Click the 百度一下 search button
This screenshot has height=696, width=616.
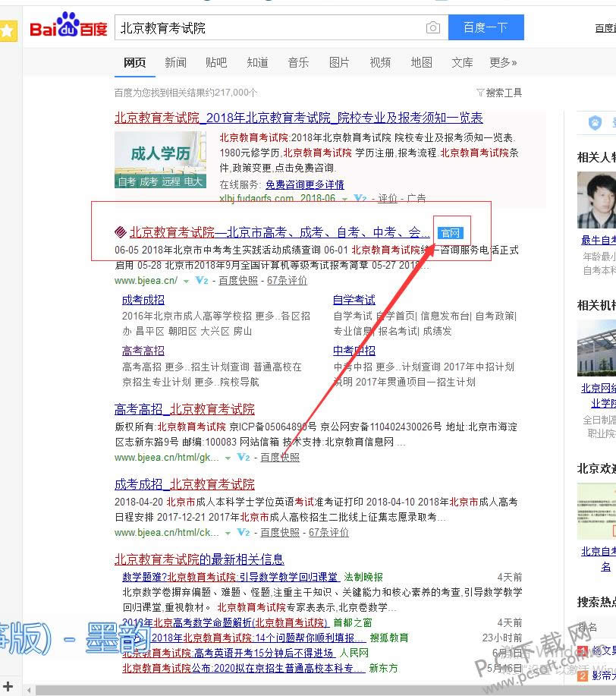click(x=486, y=27)
